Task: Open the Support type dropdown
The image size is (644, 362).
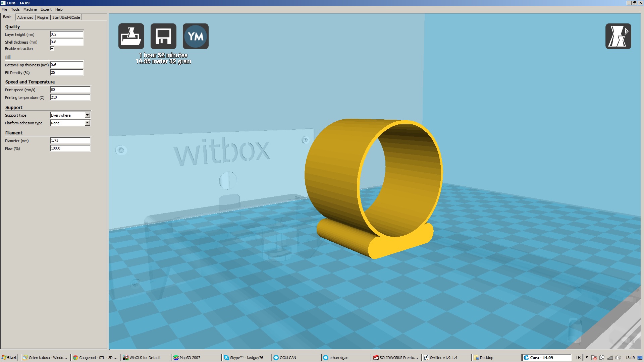Action: [70, 115]
